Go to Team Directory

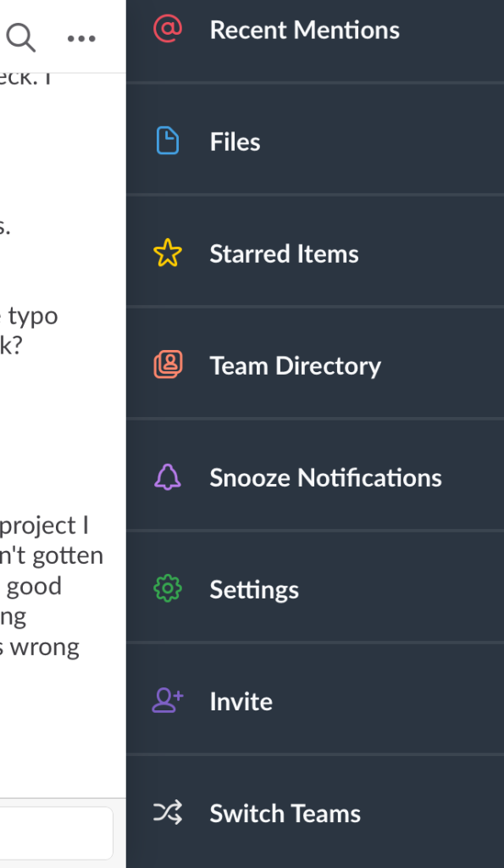(315, 365)
